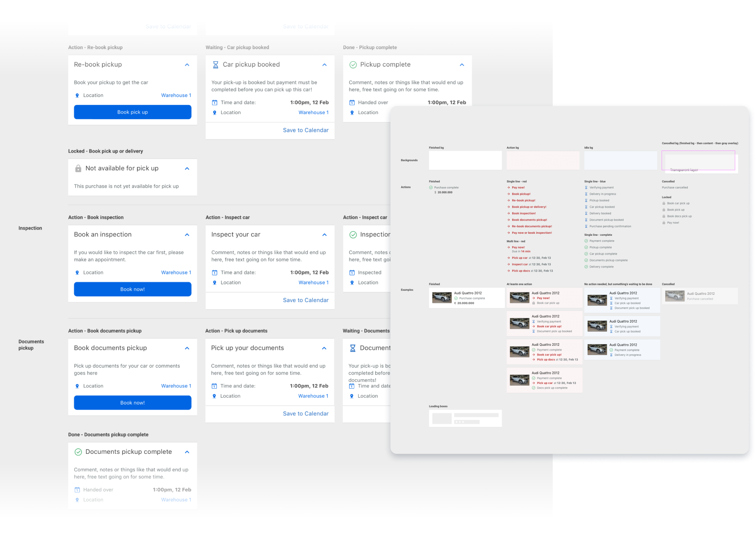
Task: Click Save to Calendar in Car pickup booked card
Action: point(306,130)
